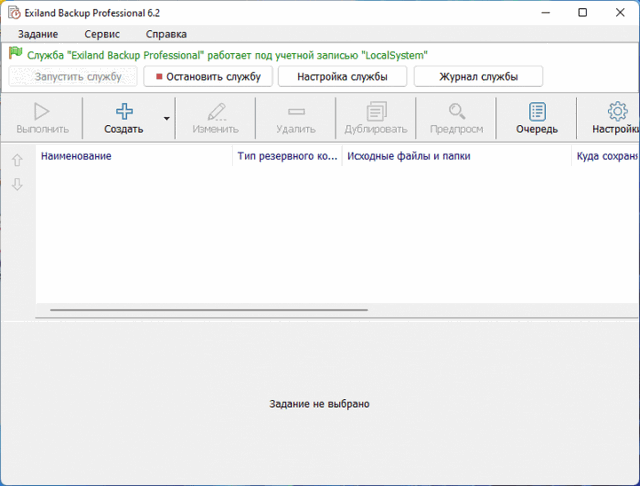Click the Выполнить play icon
Image resolution: width=640 pixels, height=486 pixels.
point(42,111)
